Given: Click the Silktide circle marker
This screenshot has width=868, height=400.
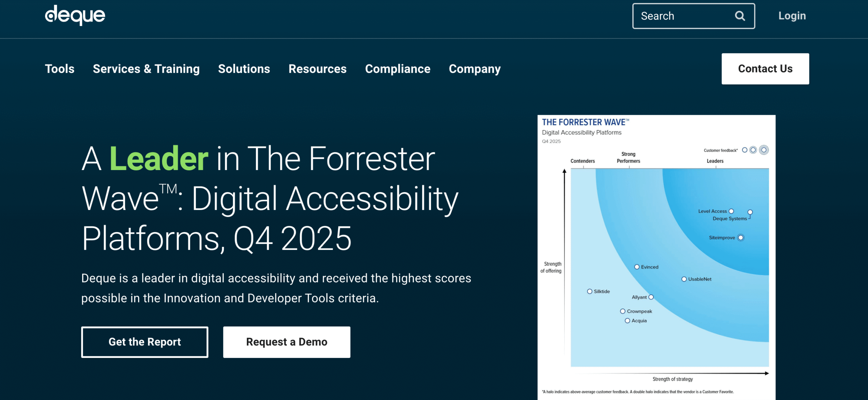Looking at the screenshot, I should (590, 291).
